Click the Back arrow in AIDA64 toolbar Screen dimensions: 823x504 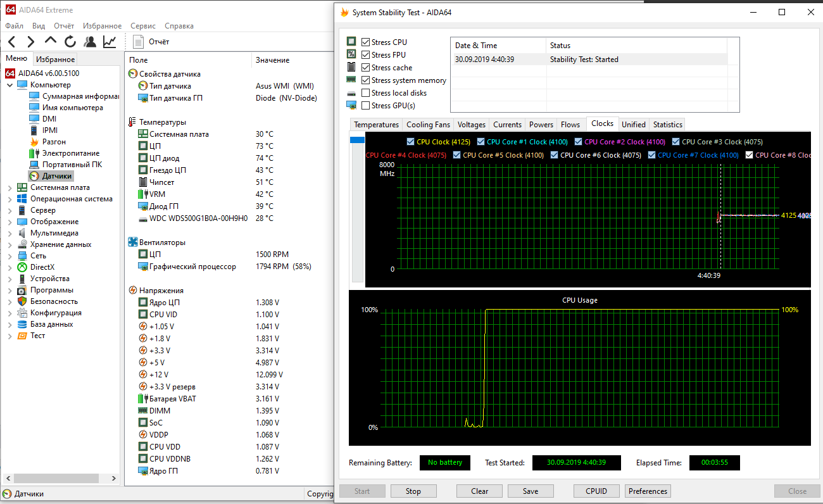tap(11, 42)
